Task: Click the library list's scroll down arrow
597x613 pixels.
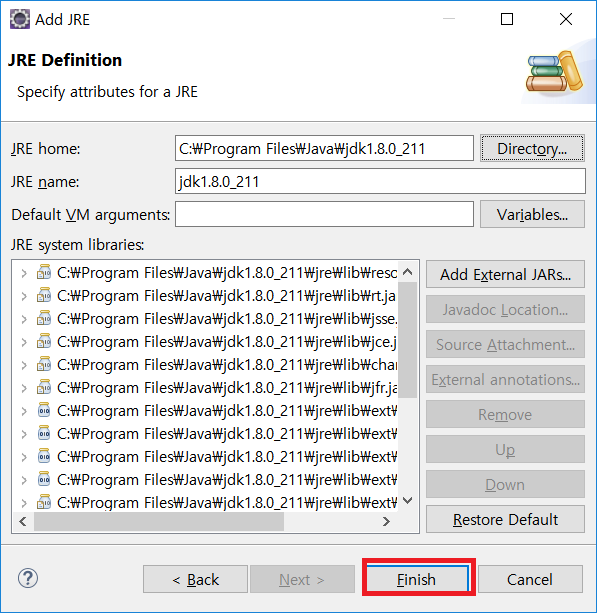Action: (x=408, y=500)
